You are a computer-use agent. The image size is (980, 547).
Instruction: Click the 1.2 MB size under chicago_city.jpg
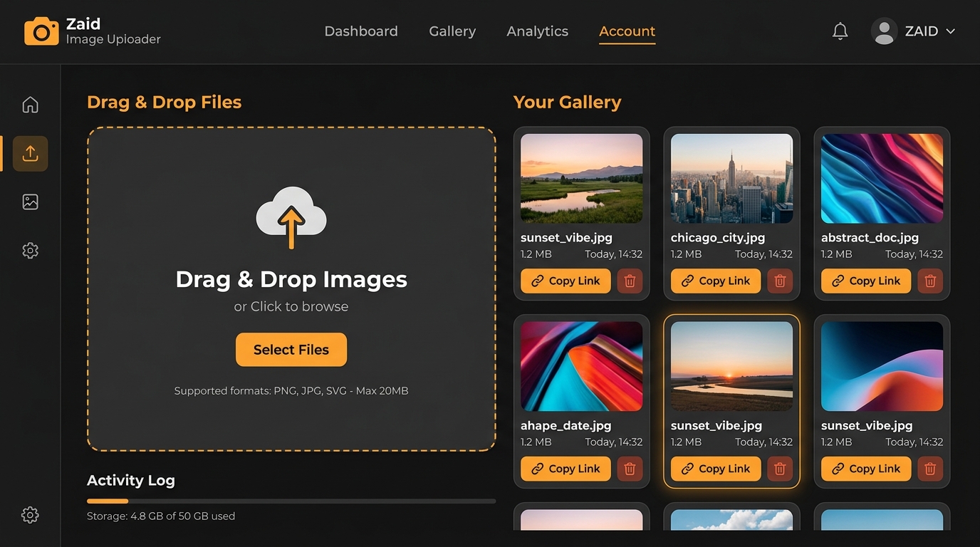click(687, 254)
